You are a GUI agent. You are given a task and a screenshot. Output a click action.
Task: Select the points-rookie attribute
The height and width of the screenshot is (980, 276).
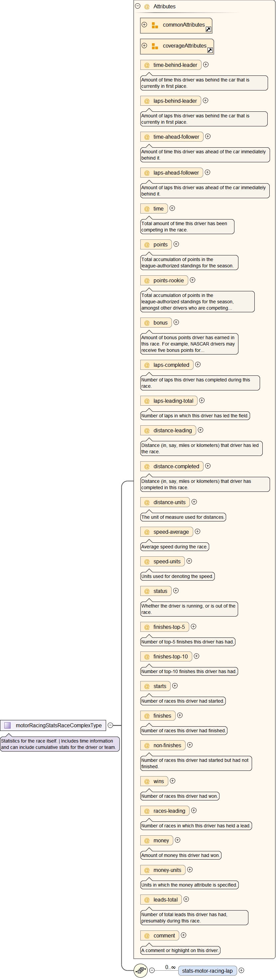coord(168,280)
